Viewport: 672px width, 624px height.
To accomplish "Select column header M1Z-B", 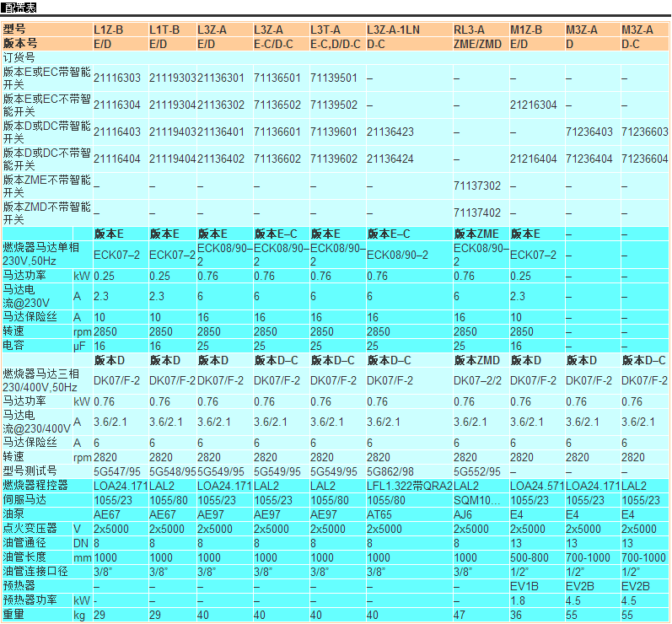I will (x=526, y=30).
